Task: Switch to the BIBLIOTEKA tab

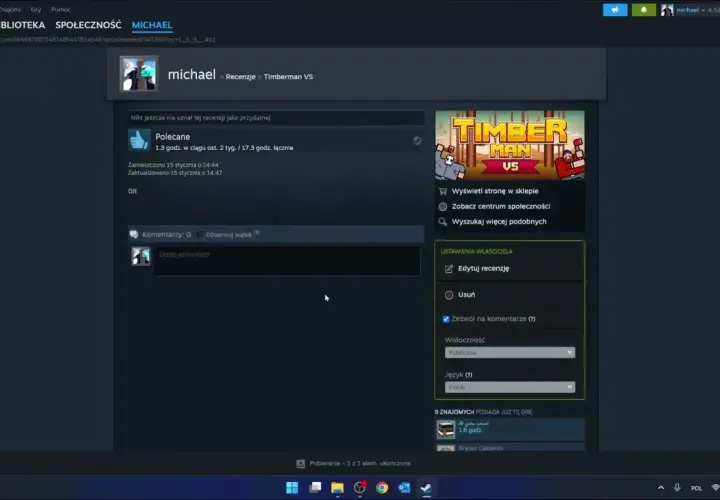Action: (22, 25)
